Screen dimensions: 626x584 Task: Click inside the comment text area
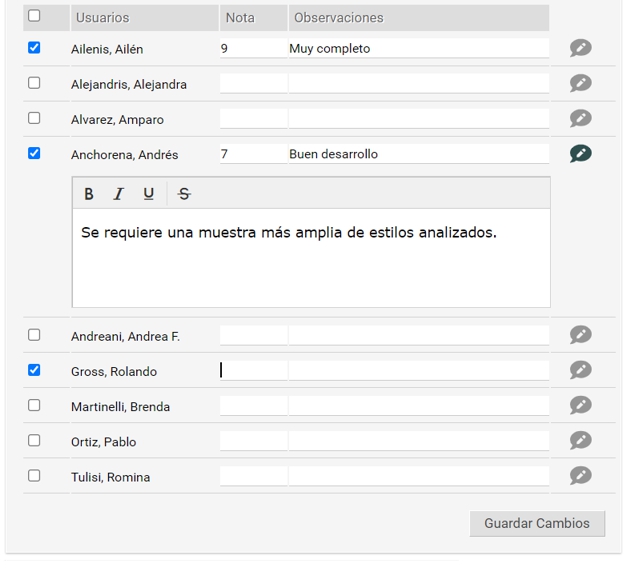[310, 265]
